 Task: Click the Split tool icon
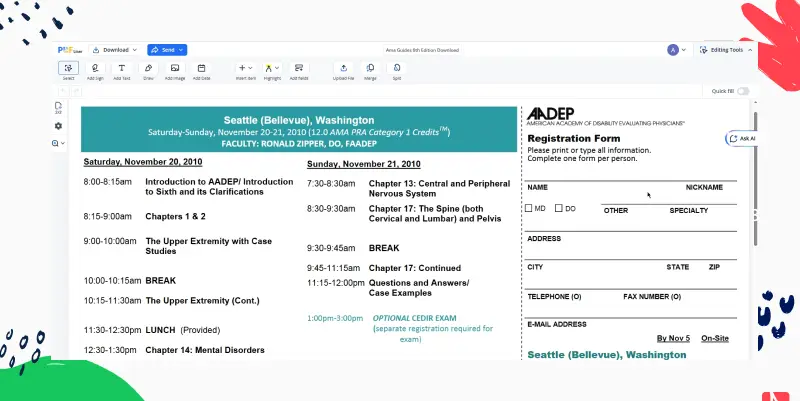pos(397,68)
